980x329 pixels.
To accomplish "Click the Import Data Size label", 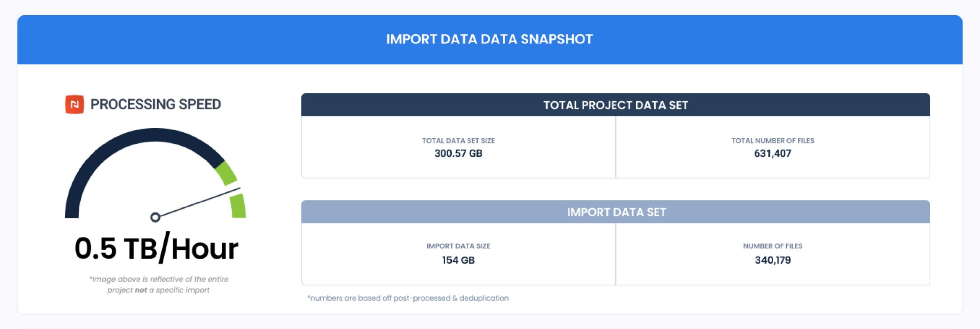I will [x=458, y=246].
